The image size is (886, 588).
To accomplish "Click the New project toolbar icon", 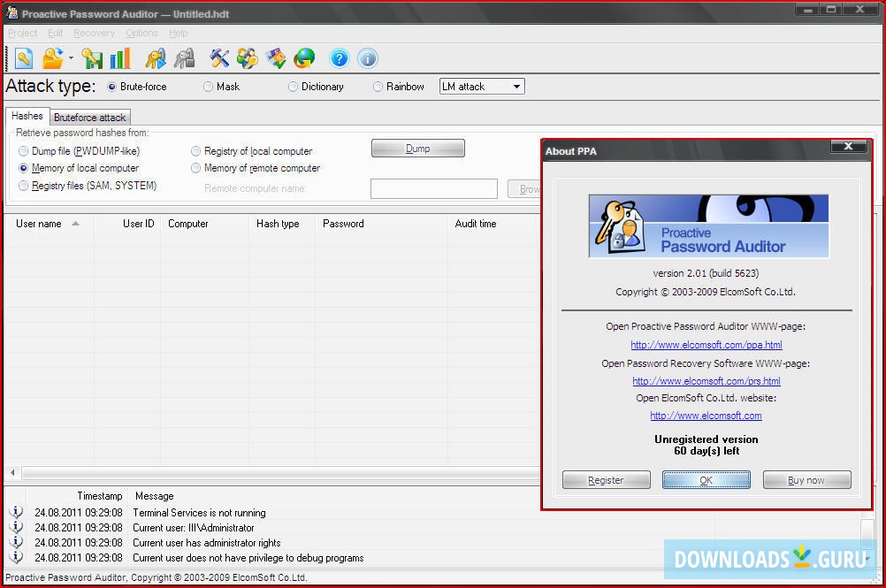I will tap(24, 58).
